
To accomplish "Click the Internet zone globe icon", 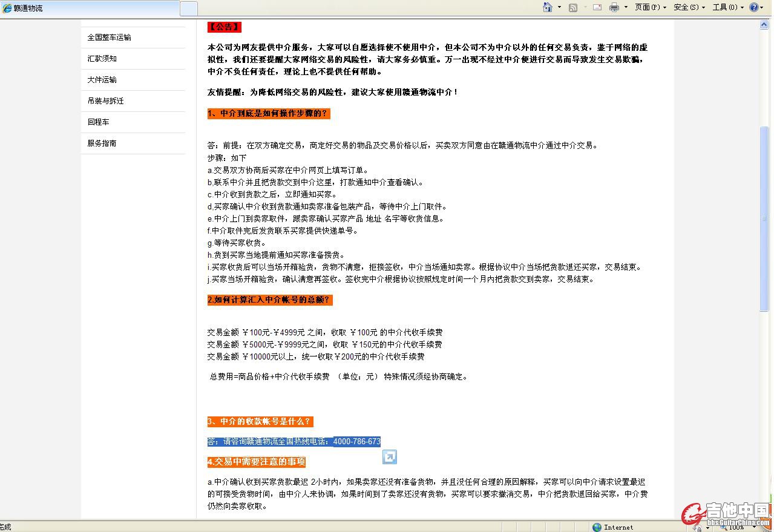I will click(597, 527).
